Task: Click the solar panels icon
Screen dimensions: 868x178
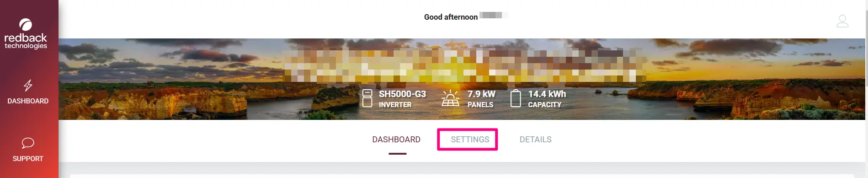Action: coord(450,98)
